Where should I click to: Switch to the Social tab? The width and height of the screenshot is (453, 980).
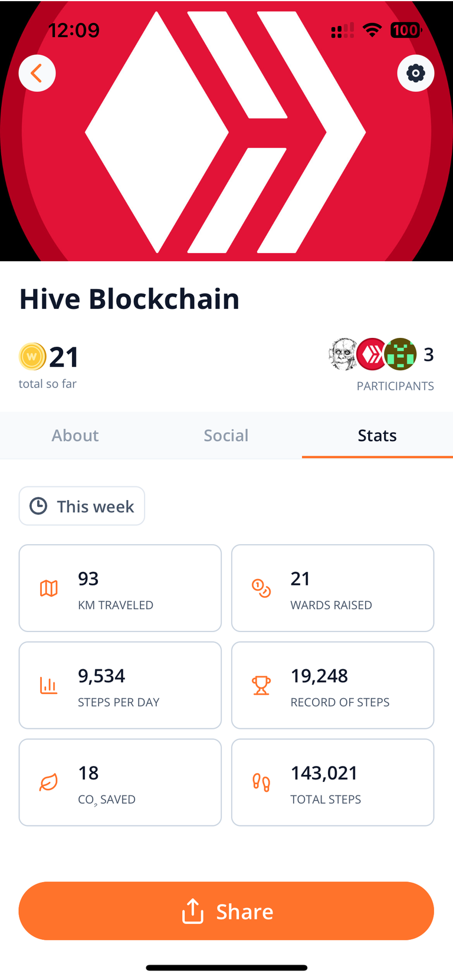(x=226, y=435)
